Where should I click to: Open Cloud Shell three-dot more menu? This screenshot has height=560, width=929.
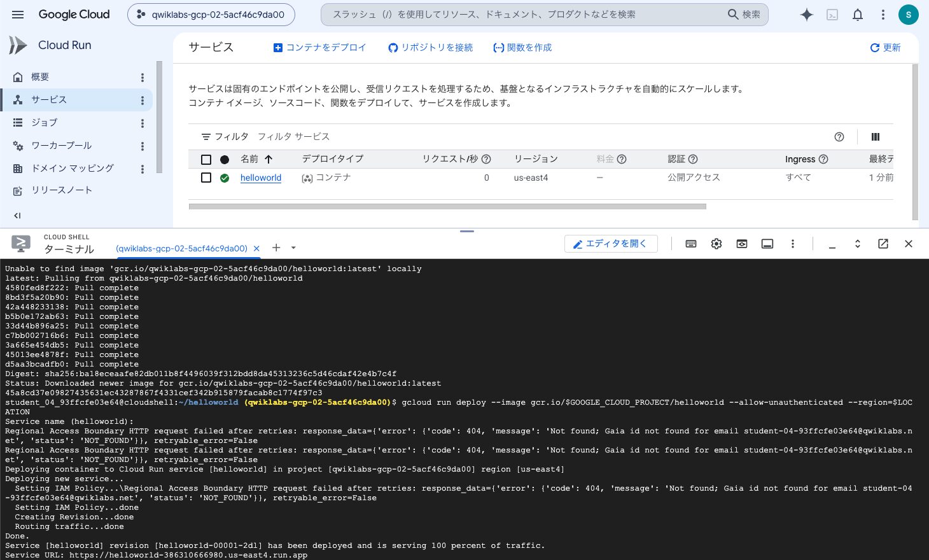tap(793, 244)
